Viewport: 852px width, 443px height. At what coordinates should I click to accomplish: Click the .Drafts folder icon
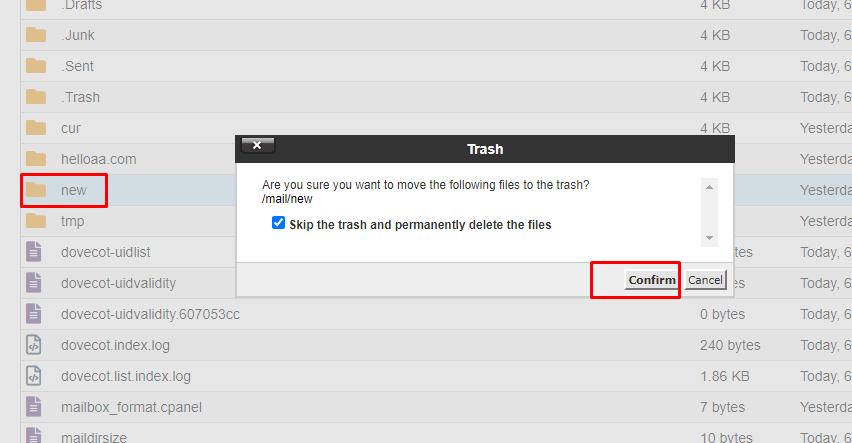point(36,5)
